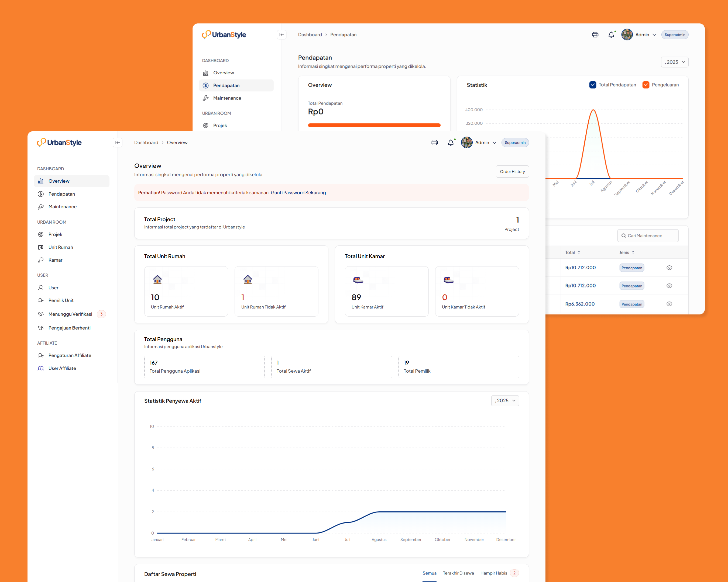Click the printer icon in Overview header
This screenshot has width=728, height=582.
coord(434,143)
